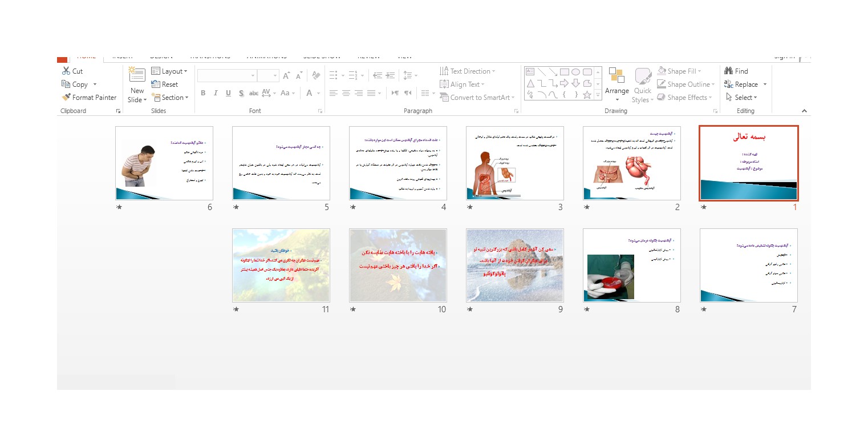
Task: Expand the shapes gallery More arrow
Action: click(598, 95)
